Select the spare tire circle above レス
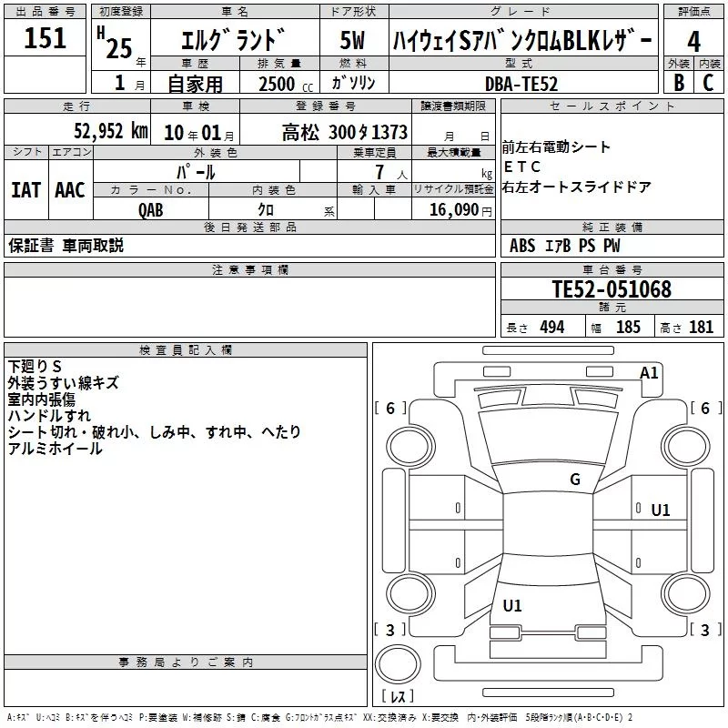 click(398, 664)
